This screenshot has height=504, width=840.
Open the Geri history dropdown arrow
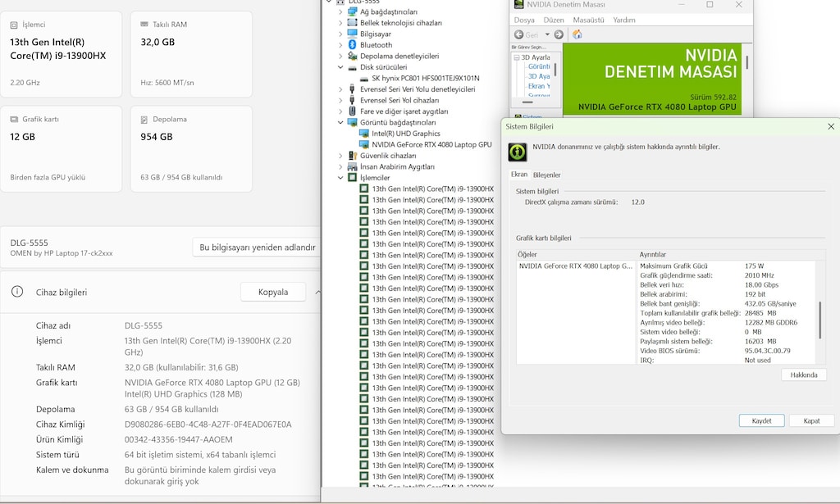(x=547, y=34)
